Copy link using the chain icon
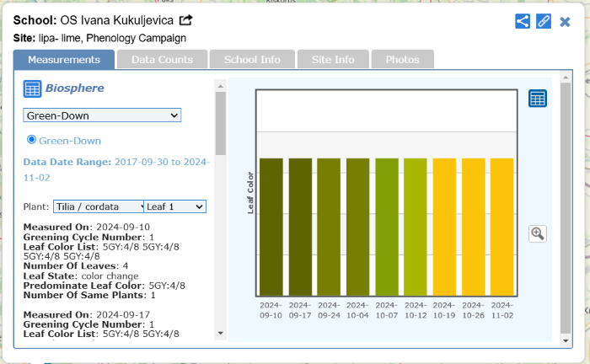 544,21
